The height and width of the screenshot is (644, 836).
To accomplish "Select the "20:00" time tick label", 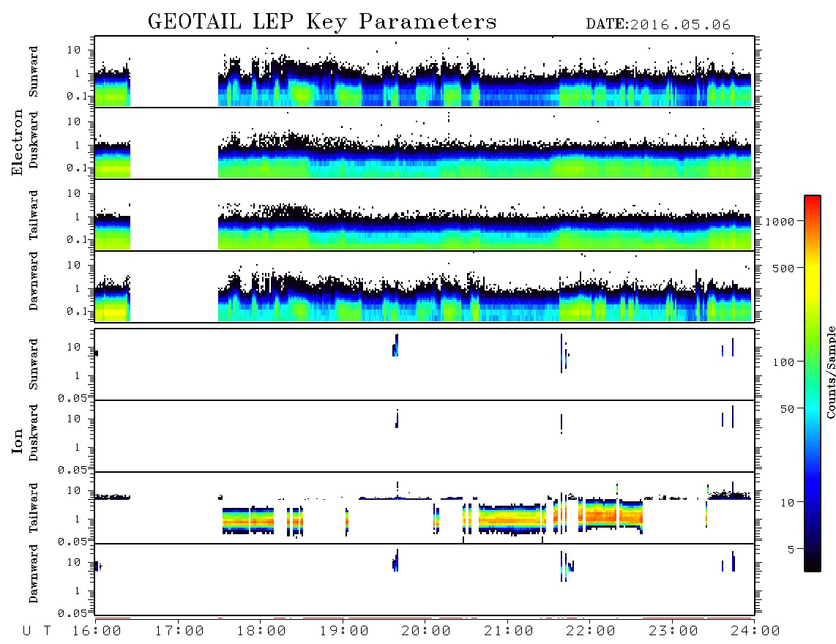I will [427, 632].
